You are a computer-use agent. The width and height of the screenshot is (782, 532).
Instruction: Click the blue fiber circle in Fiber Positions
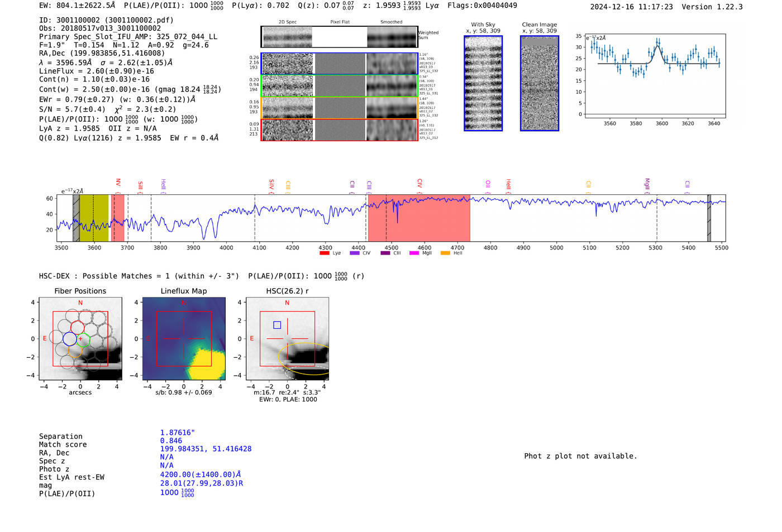pos(70,338)
